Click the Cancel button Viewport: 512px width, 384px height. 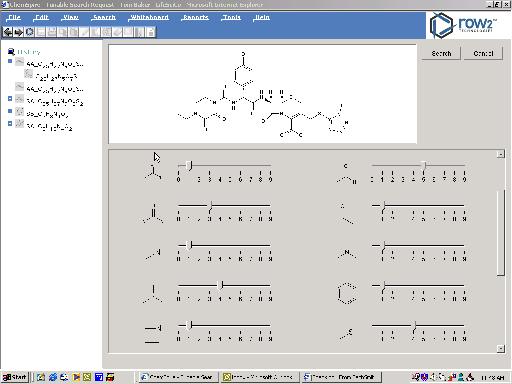[483, 53]
